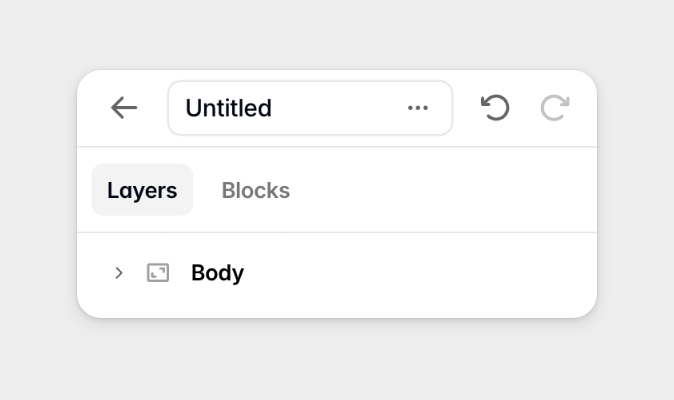Open the Blocks panel
674x400 pixels.
pyautogui.click(x=256, y=190)
